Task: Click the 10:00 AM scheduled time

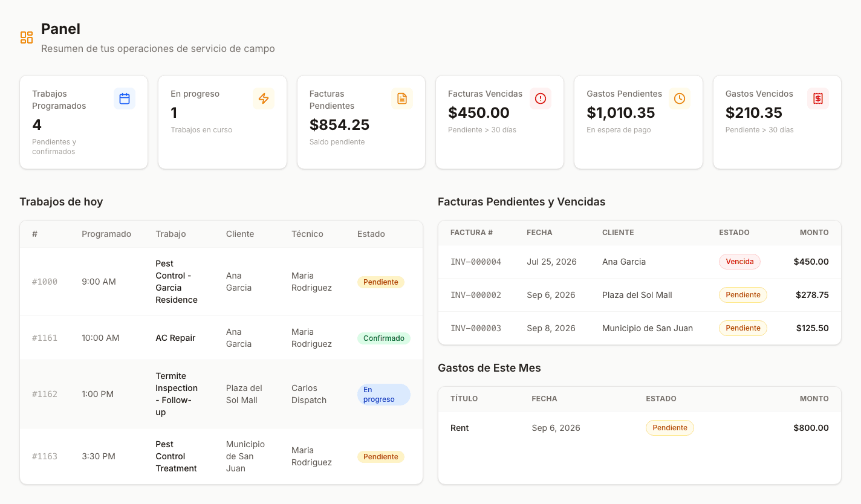Action: 100,338
